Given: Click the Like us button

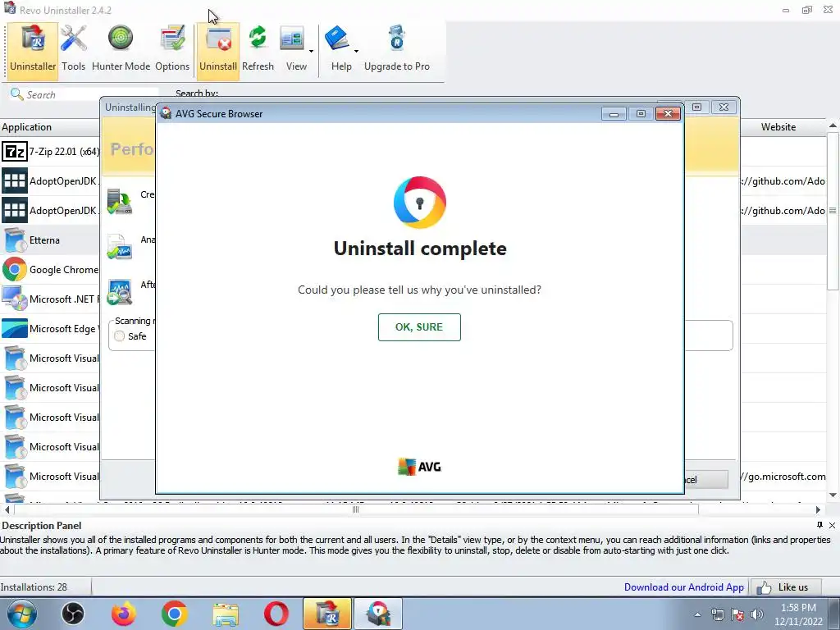Looking at the screenshot, I should 785,587.
